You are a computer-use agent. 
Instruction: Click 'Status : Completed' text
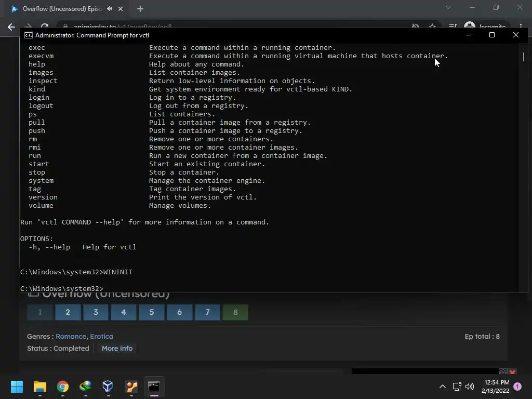(58, 349)
